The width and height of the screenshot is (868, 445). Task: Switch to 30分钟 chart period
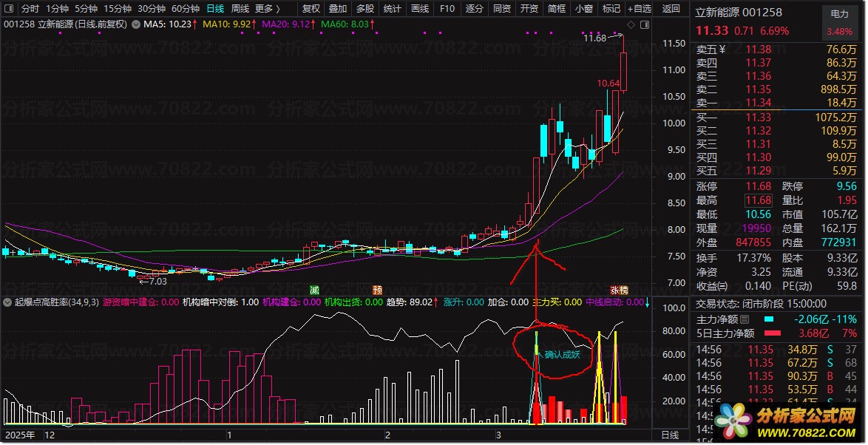152,8
